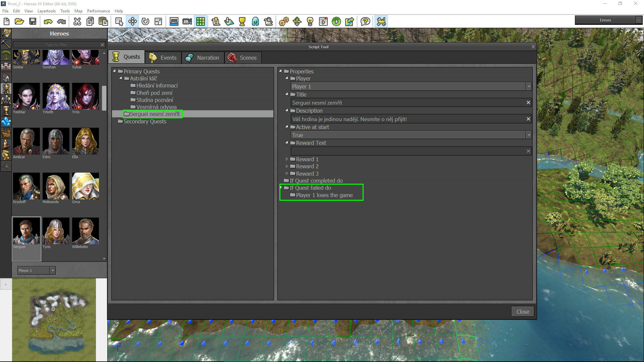Click the Type to Filter hero field
This screenshot has height=362, width=644.
[x=56, y=45]
